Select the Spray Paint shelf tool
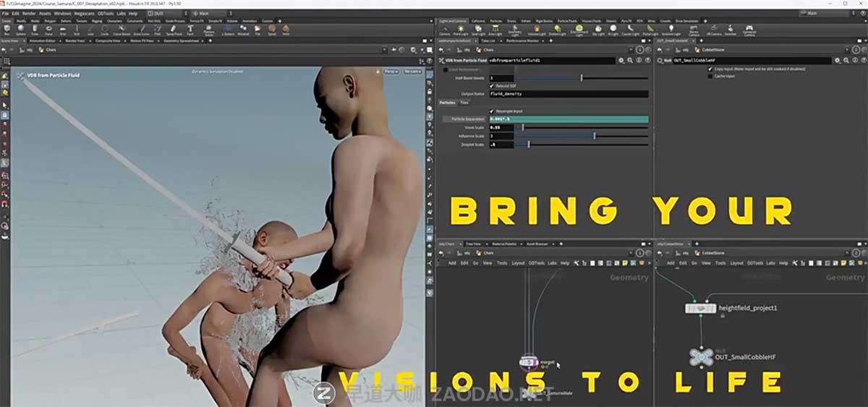This screenshot has width=868, height=407. (174, 30)
